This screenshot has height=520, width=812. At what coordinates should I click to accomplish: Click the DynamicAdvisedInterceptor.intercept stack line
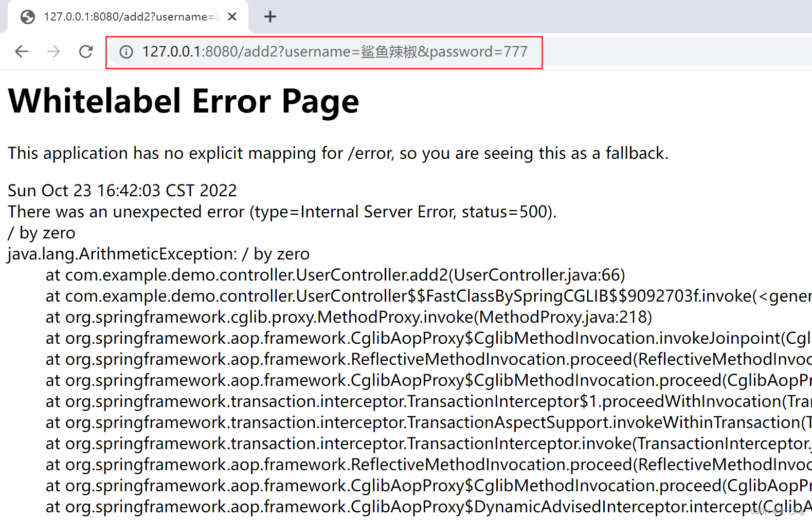(x=428, y=507)
